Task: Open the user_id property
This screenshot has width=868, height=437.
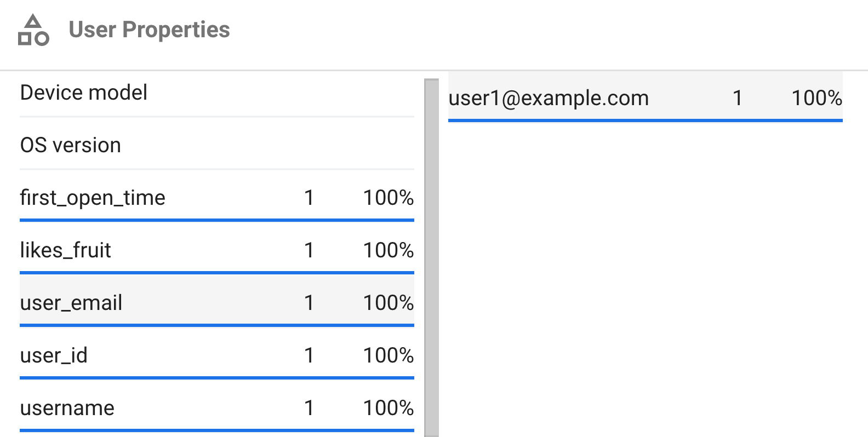Action: 217,355
